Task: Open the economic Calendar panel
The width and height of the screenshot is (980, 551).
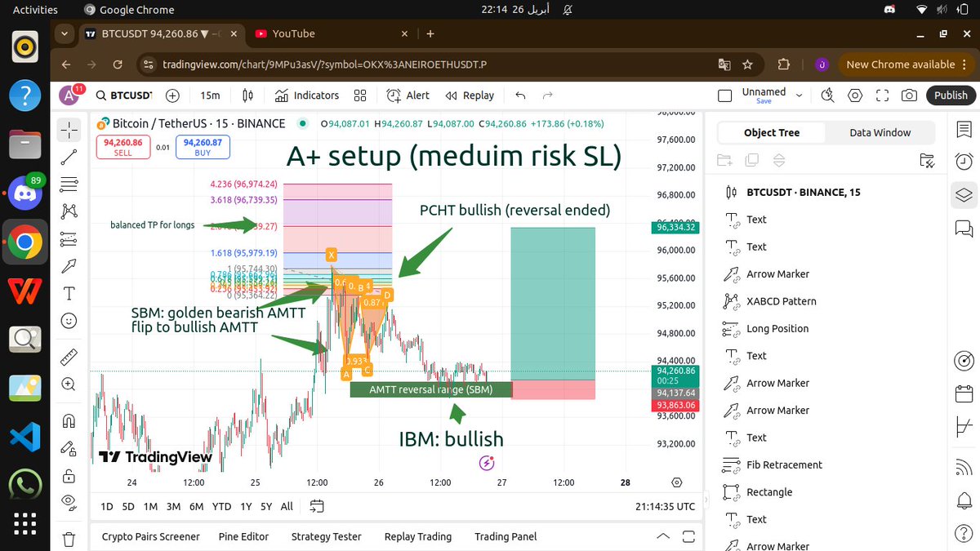Action: (964, 393)
